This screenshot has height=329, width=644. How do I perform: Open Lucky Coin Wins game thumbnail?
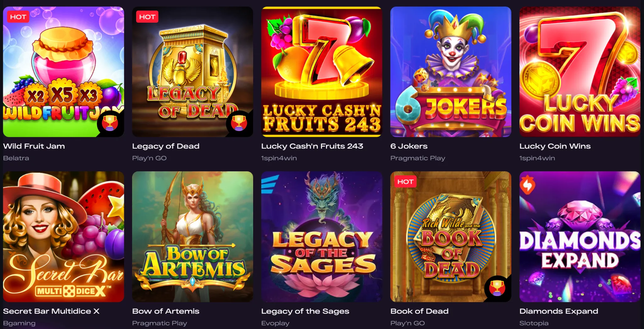[x=580, y=72]
